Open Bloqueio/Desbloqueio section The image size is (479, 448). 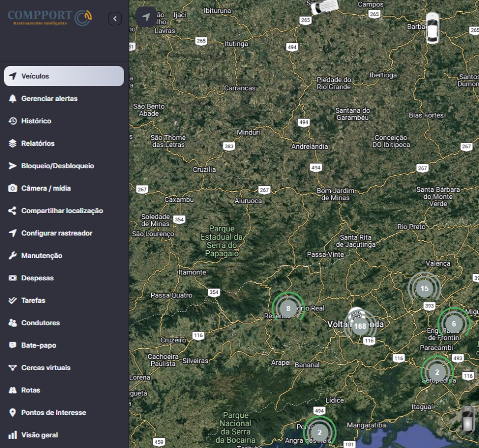57,166
